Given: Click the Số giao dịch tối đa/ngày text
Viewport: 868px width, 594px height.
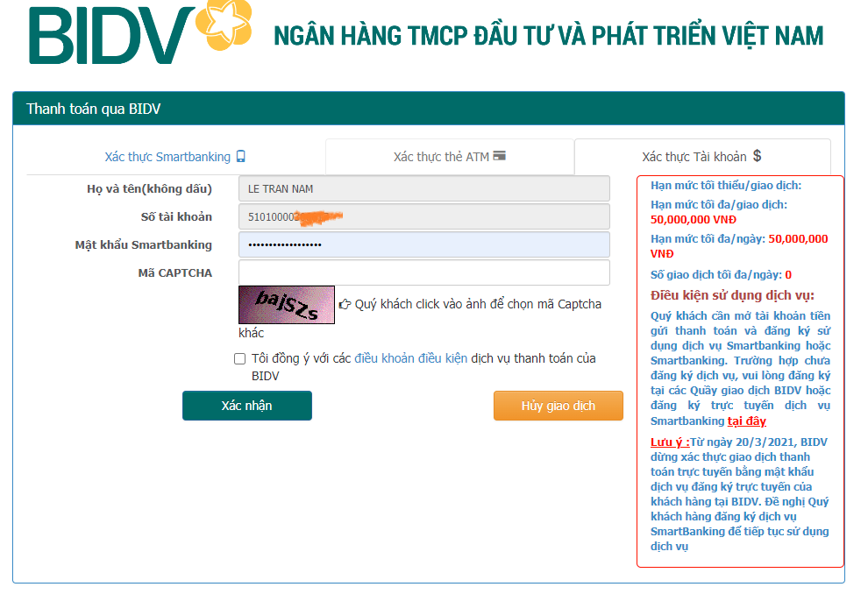Looking at the screenshot, I should (721, 275).
